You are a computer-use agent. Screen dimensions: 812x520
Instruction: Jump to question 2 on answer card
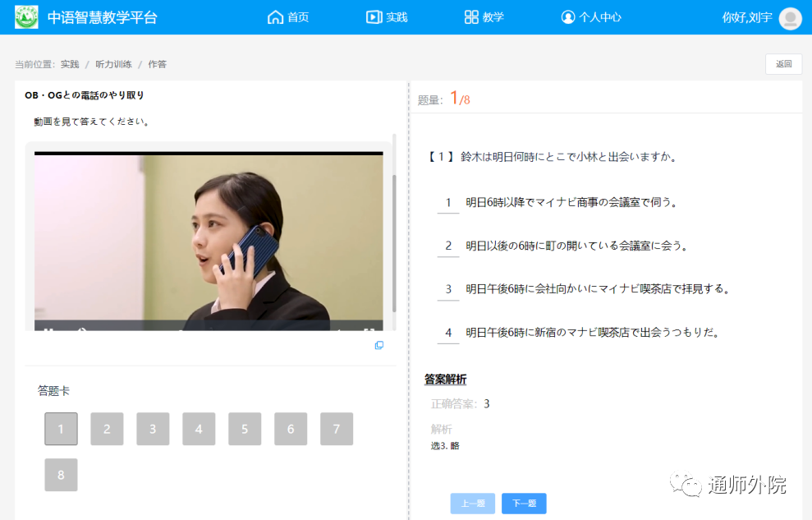tap(107, 429)
